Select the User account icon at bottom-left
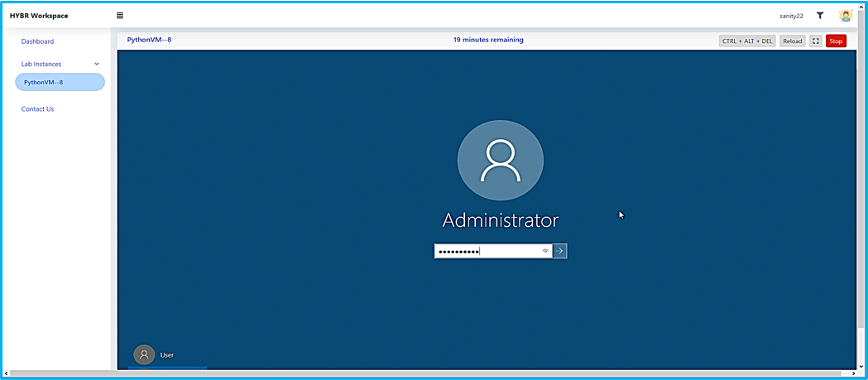Screen dimensions: 868x380 pos(144,354)
